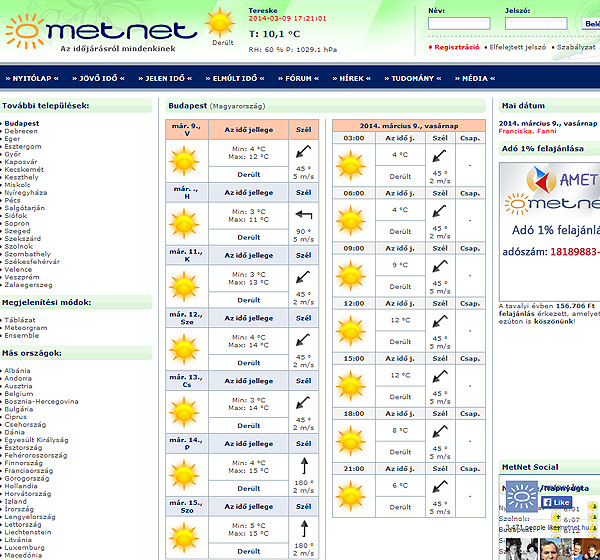Choose Egyesült Királyság from the countries list
The image size is (600, 560).
(36, 440)
